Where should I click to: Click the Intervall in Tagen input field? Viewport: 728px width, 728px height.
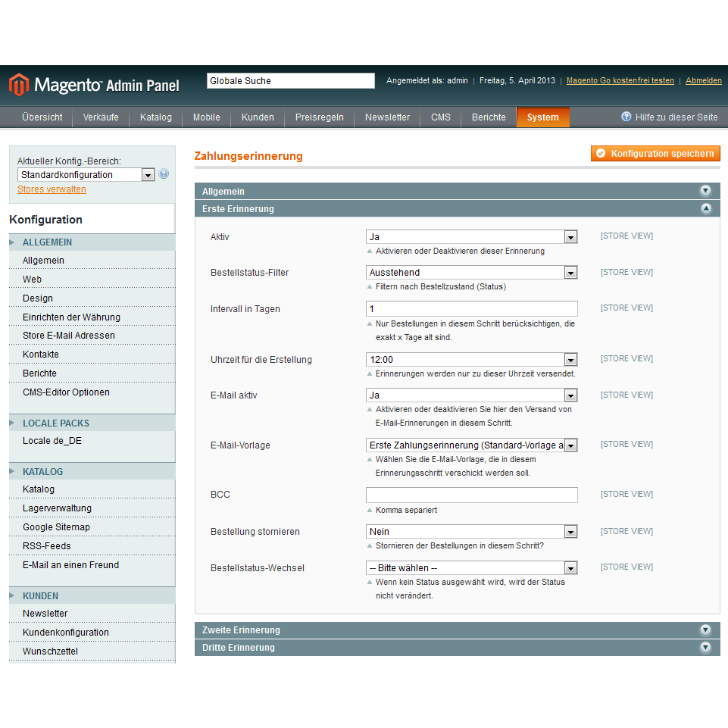click(472, 309)
